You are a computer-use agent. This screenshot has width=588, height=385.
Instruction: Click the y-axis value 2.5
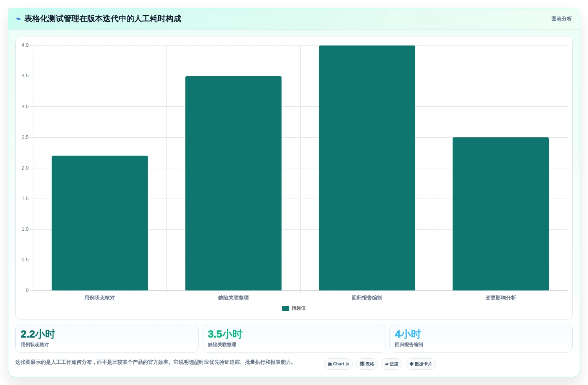click(x=25, y=137)
